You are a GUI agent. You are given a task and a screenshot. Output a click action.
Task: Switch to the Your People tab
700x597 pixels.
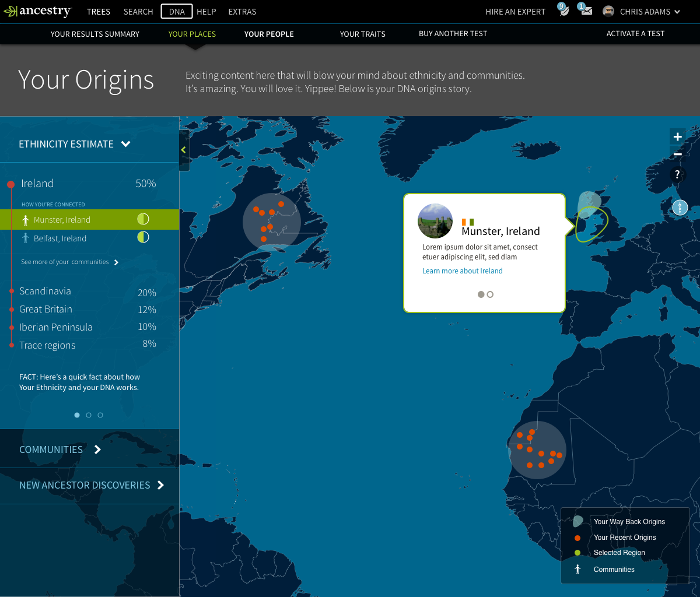pyautogui.click(x=269, y=34)
